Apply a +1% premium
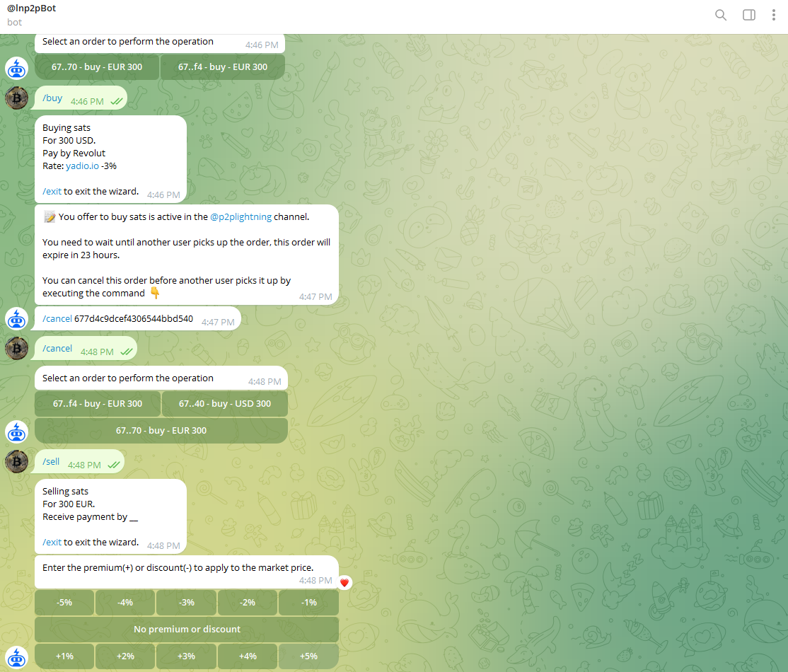 coord(64,656)
